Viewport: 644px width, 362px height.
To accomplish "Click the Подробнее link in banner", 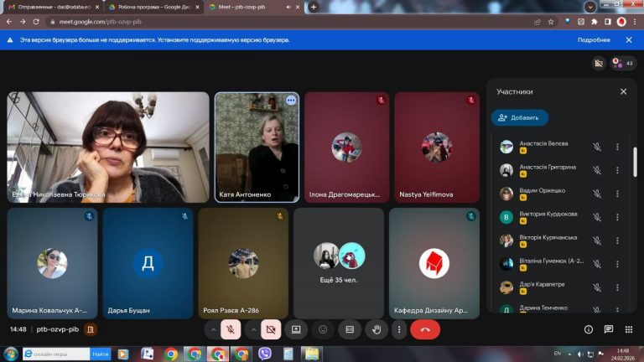I will 594,39.
